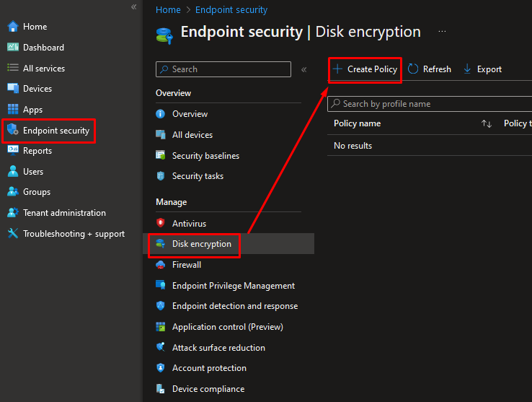Open Security baselines entry
This screenshot has width=532, height=402.
tap(205, 156)
